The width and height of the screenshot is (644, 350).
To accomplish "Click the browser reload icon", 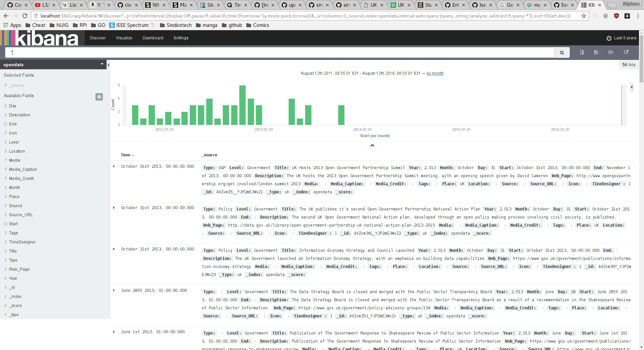I will tap(25, 16).
